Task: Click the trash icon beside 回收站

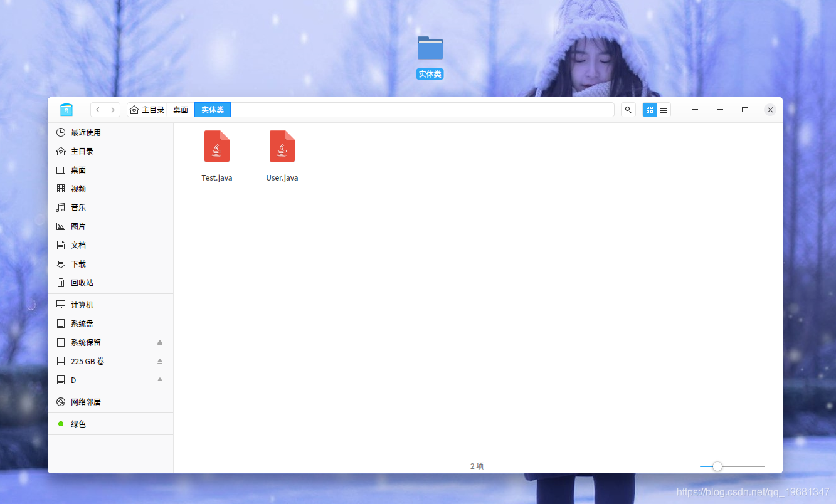Action: (x=61, y=283)
